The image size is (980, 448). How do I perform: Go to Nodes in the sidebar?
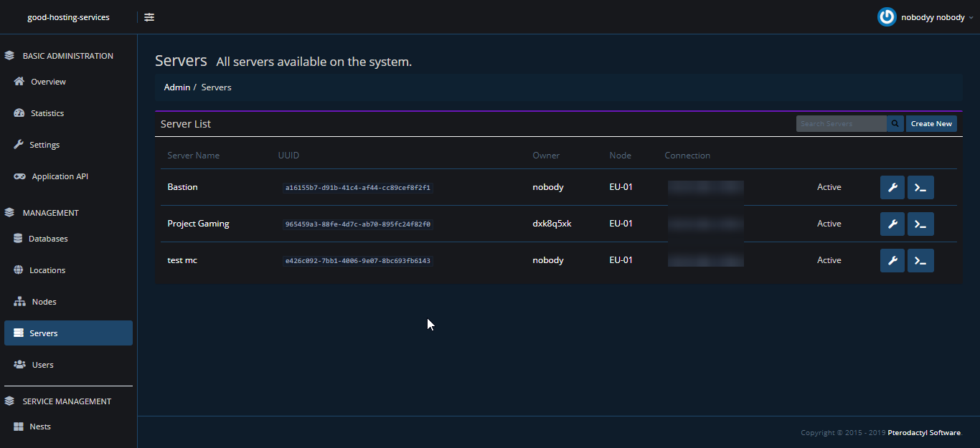click(44, 302)
